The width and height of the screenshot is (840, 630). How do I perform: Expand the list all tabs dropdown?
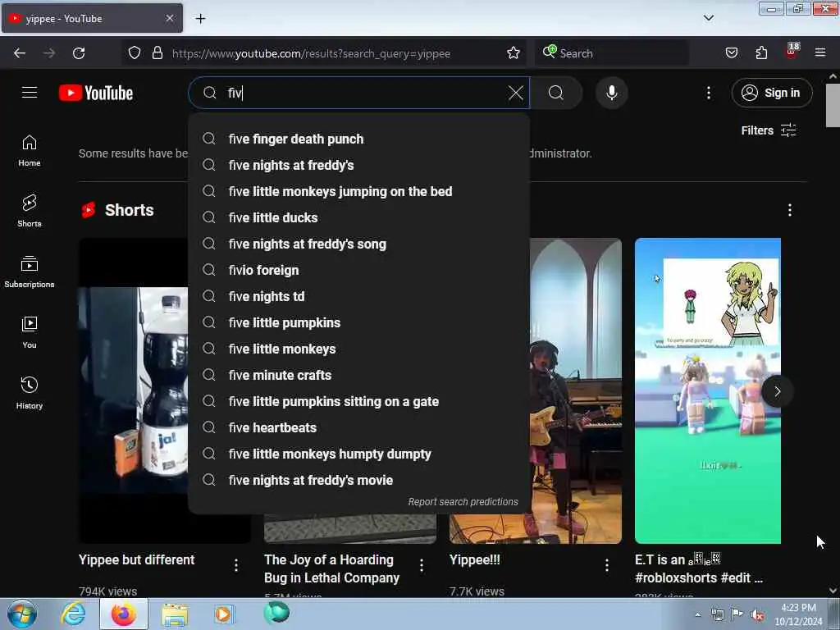(708, 18)
